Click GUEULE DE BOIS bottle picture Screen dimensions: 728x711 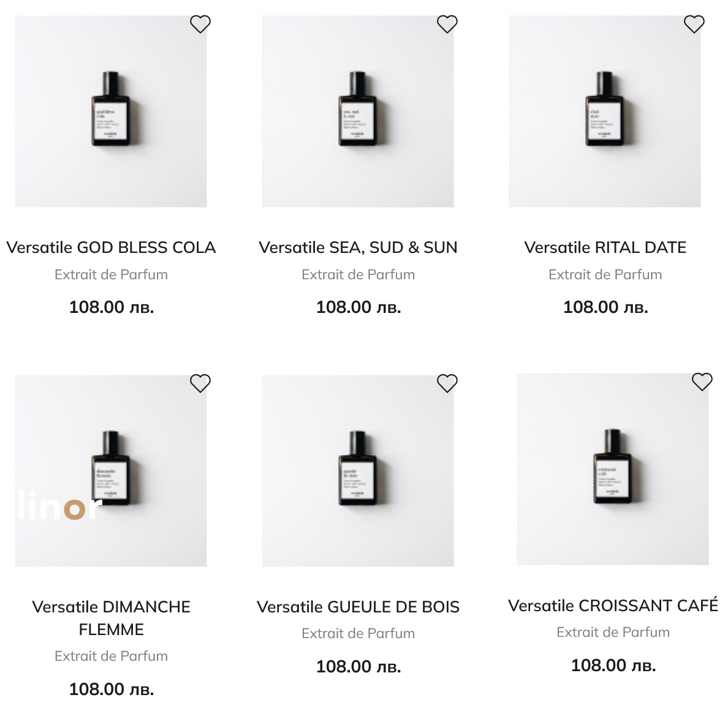point(358,469)
